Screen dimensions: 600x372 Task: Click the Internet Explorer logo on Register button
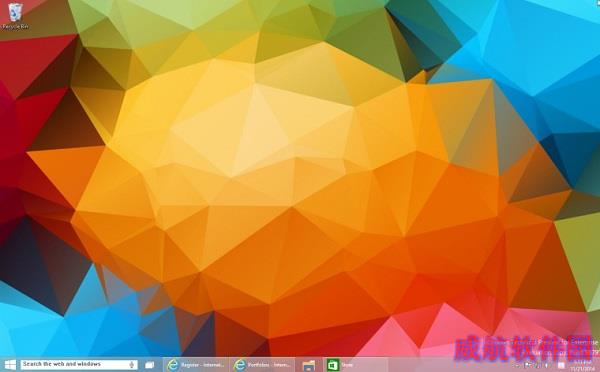coord(173,365)
